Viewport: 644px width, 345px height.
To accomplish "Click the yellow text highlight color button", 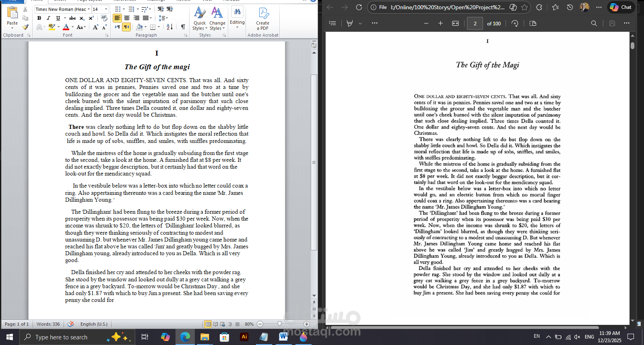I will 52,27.
